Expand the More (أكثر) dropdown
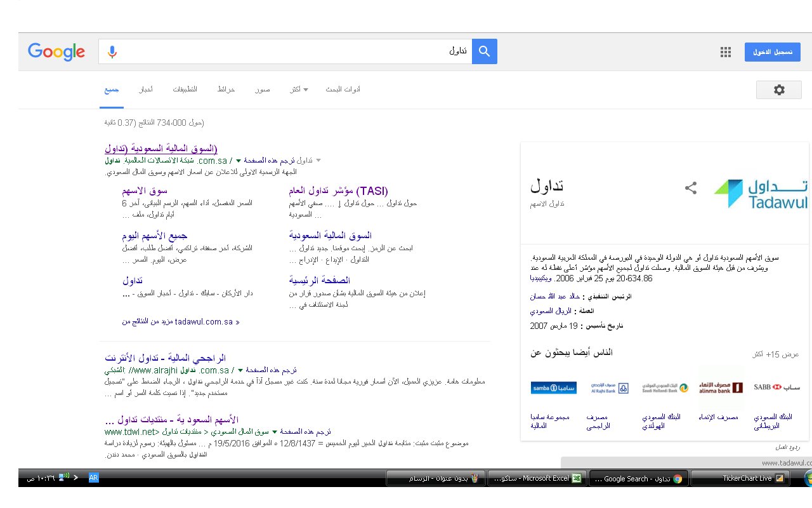This screenshot has height=508, width=812. point(299,90)
